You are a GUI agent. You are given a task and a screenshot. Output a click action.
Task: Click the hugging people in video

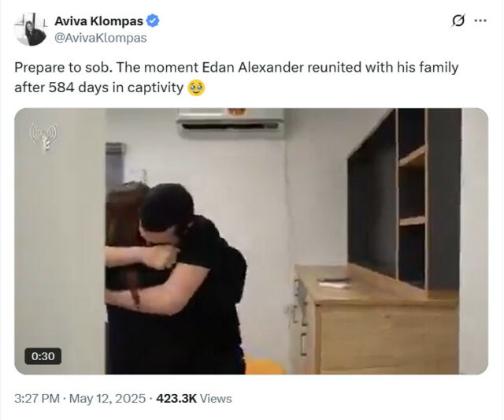[176, 278]
